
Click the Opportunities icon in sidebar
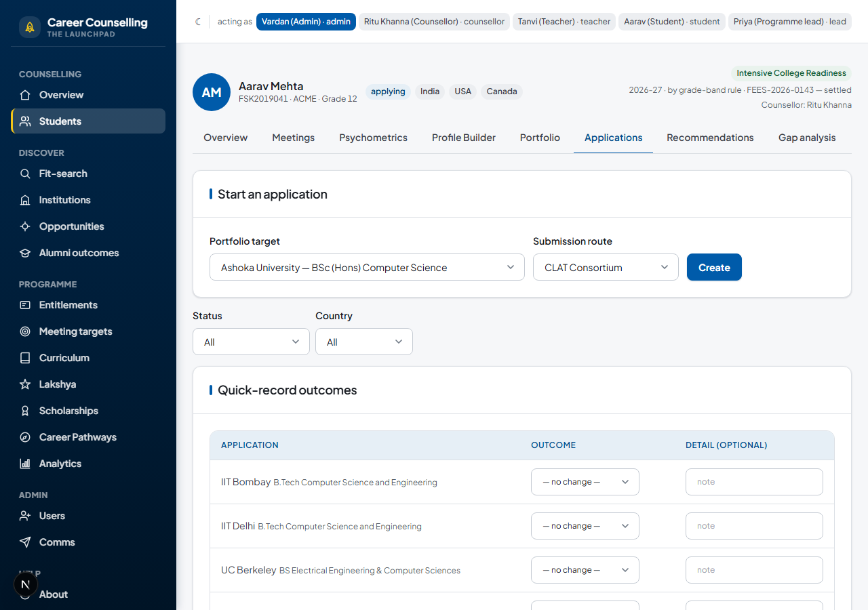point(25,226)
